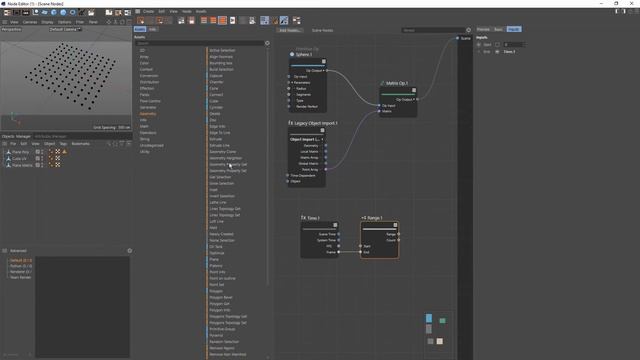Collapse Matrix Op.1 node with its corner square

tap(414, 90)
